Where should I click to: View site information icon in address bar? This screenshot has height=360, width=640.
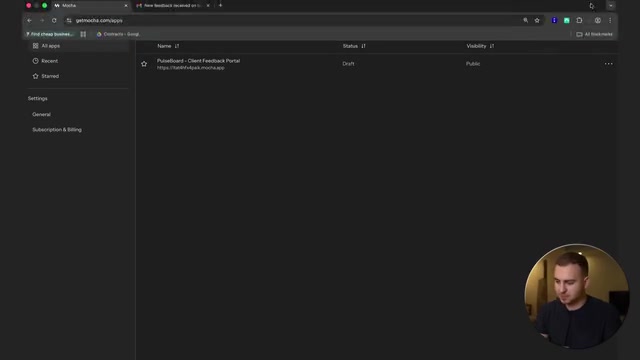[69, 20]
